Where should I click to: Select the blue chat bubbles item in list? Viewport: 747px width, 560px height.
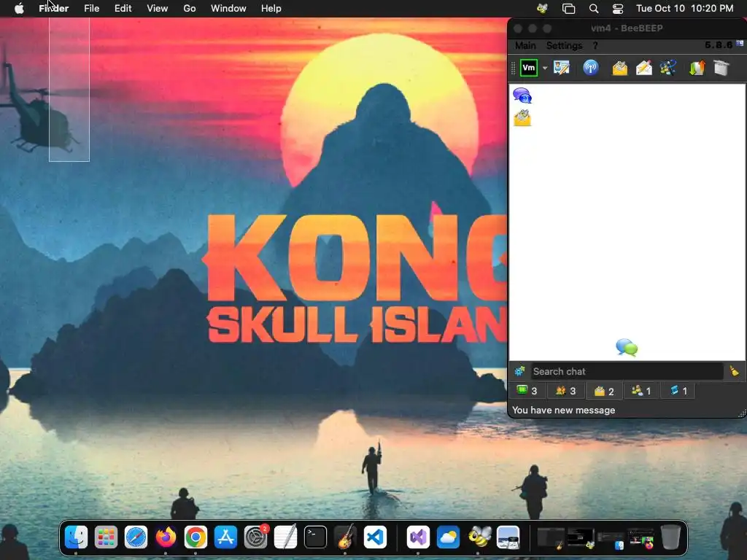pyautogui.click(x=522, y=96)
